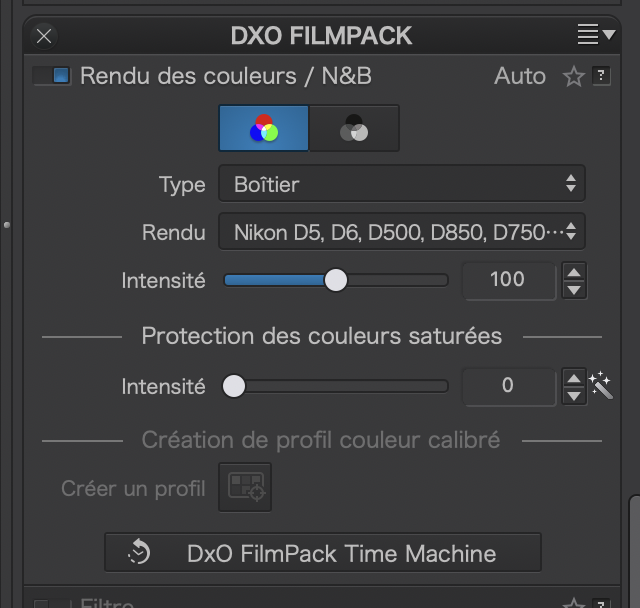Decrease rendering Intensité with down stepper arrow
Screen dimensions: 640x608
[x=574, y=290]
